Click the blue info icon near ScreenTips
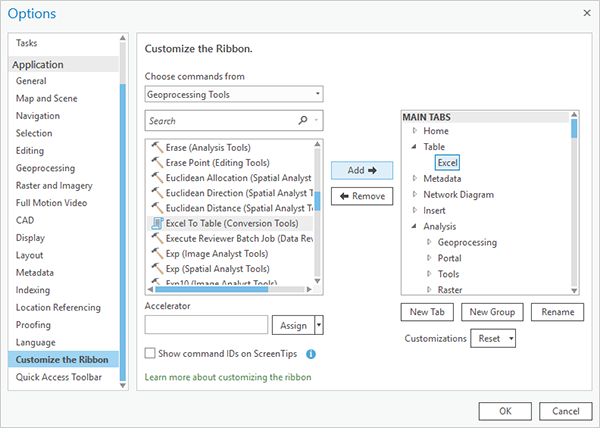Image resolution: width=600 pixels, height=428 pixels. click(311, 353)
